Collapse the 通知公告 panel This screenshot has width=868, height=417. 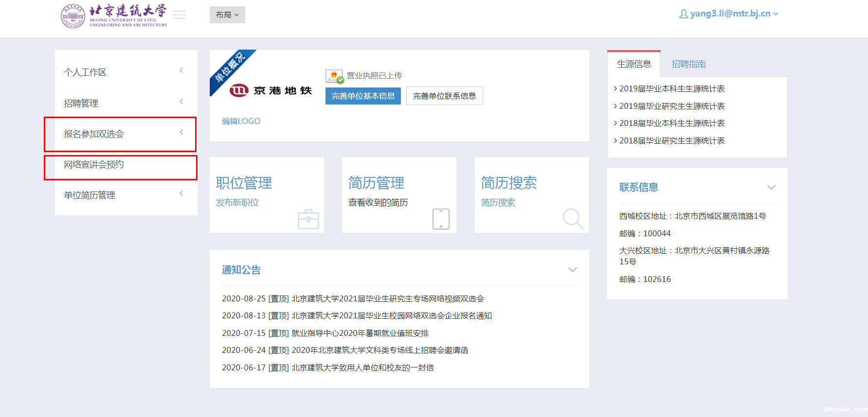click(572, 270)
